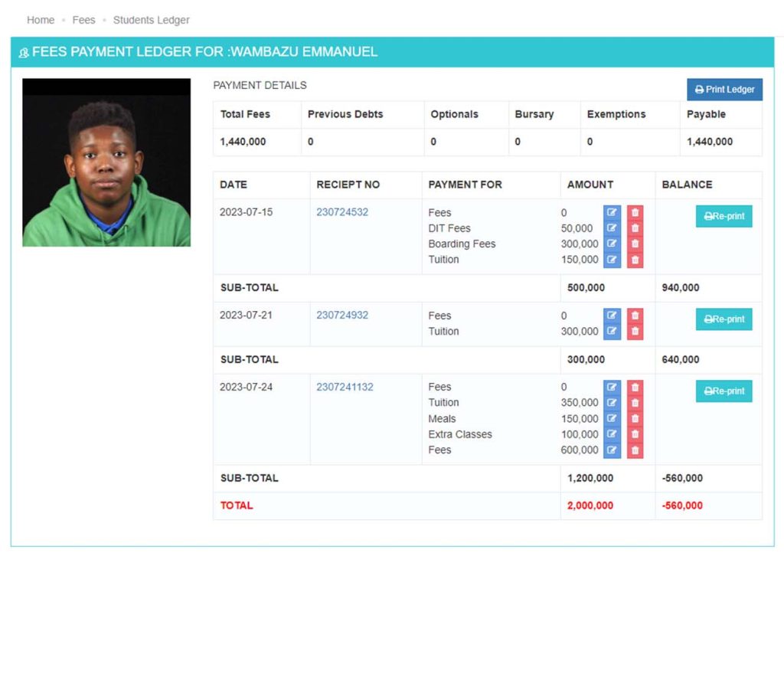Click the student's photo
The image size is (784, 697).
(106, 161)
